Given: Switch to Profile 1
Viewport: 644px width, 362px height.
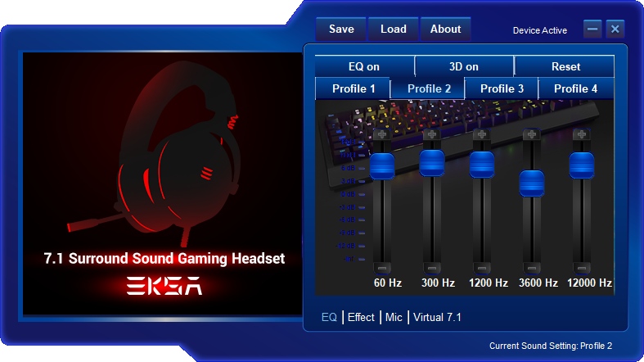Looking at the screenshot, I should coord(353,88).
